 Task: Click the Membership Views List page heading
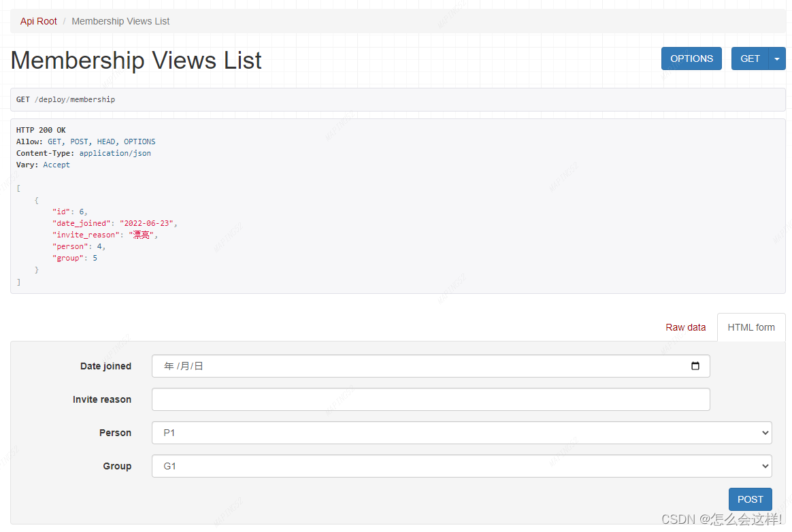136,61
